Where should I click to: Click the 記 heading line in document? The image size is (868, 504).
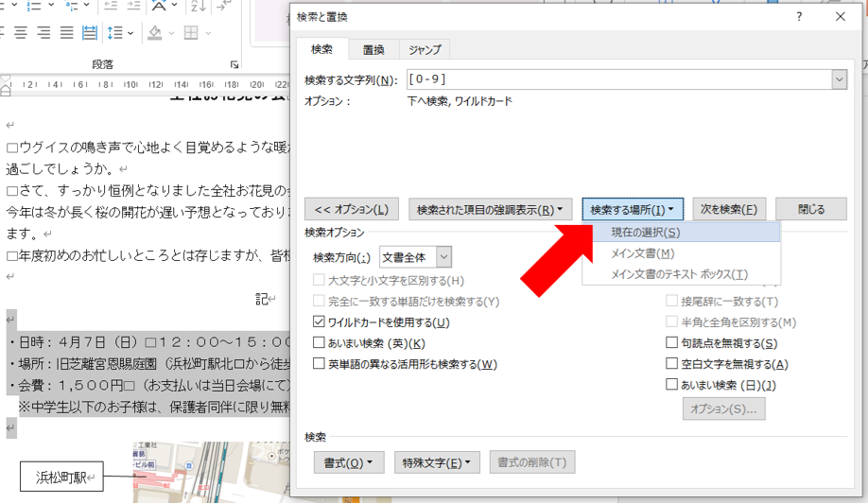[x=265, y=299]
